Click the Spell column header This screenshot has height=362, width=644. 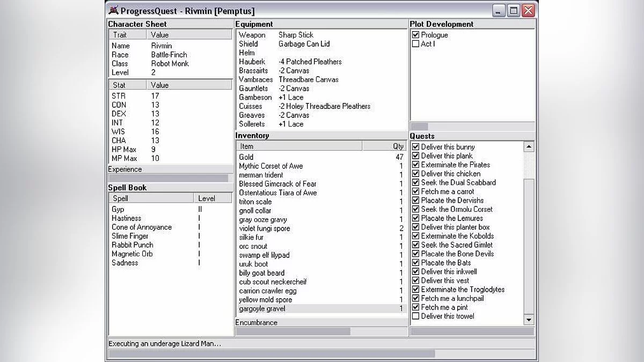pos(151,198)
